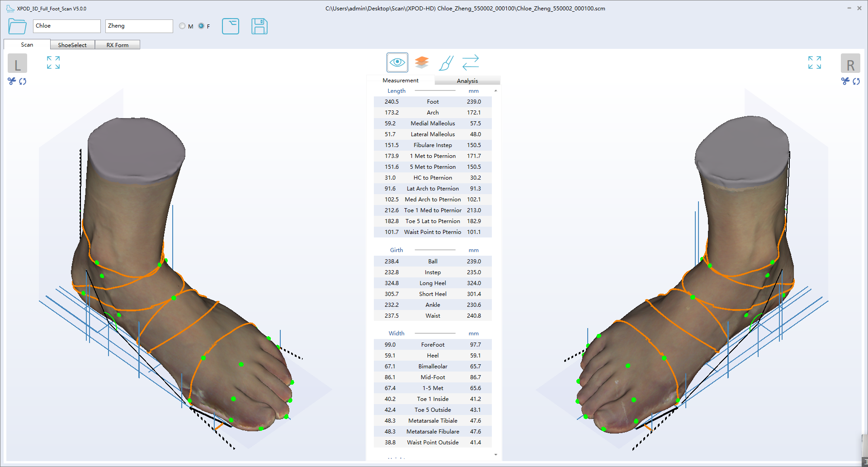Viewport: 868px width, 467px height.
Task: Click the rotate icon near the right foot view
Action: click(x=857, y=81)
